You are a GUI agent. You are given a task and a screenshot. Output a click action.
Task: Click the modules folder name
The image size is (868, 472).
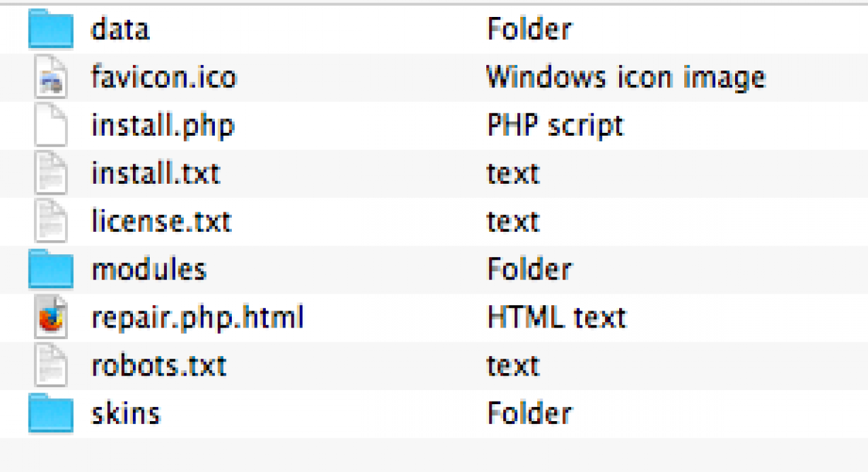click(x=149, y=270)
